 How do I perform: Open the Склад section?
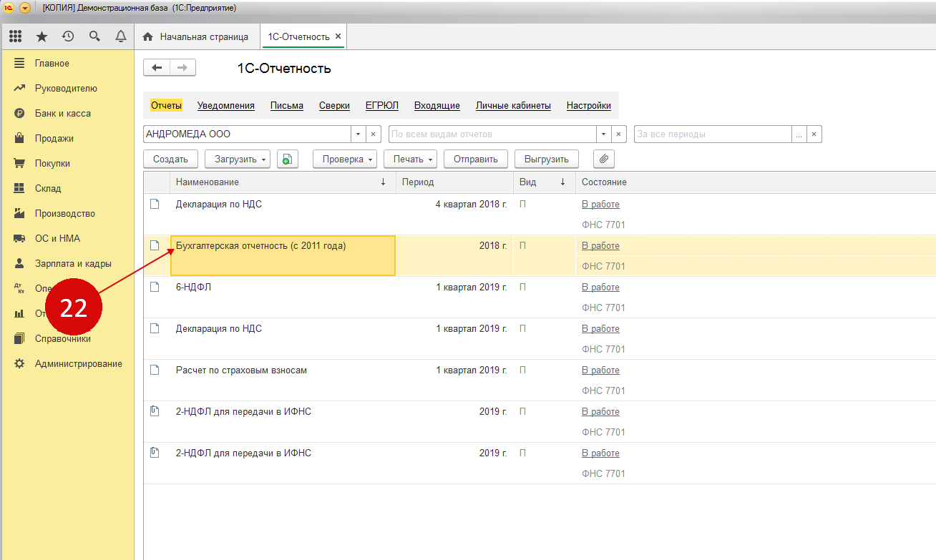[x=48, y=189]
